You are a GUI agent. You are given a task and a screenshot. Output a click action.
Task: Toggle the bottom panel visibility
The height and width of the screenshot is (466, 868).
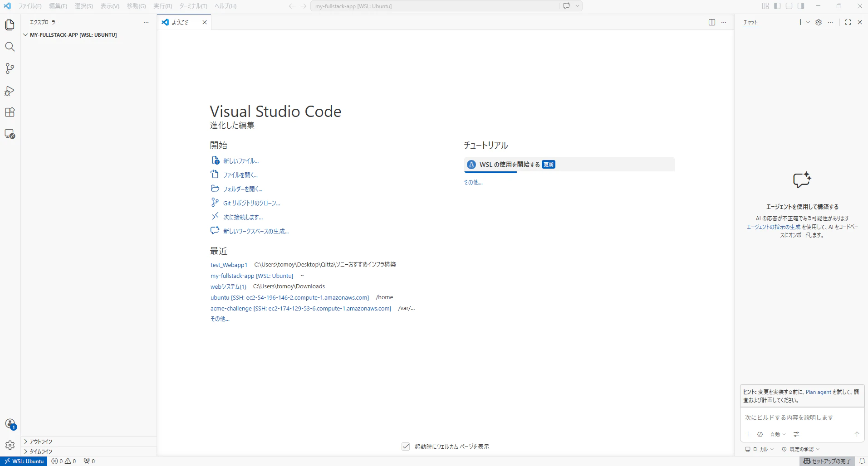tap(789, 6)
